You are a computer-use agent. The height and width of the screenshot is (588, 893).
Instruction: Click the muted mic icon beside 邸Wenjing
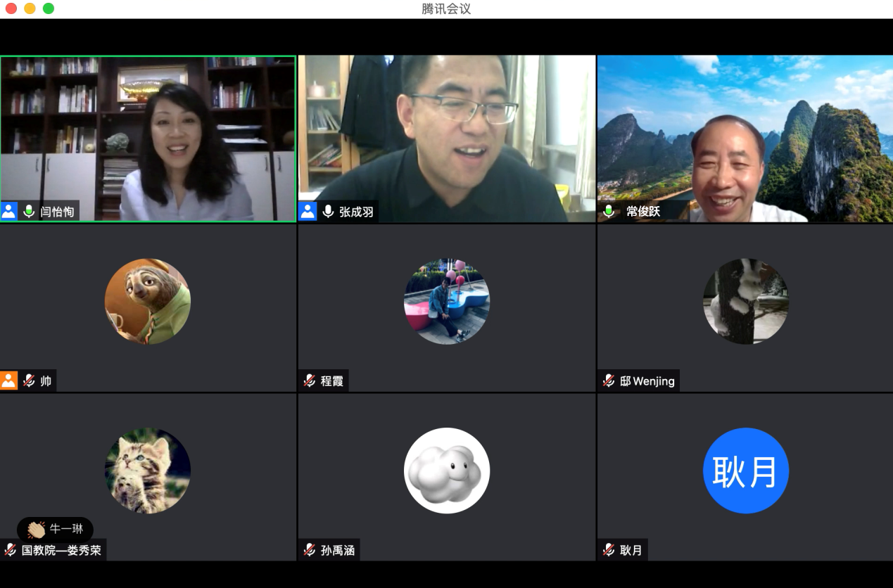click(x=609, y=381)
